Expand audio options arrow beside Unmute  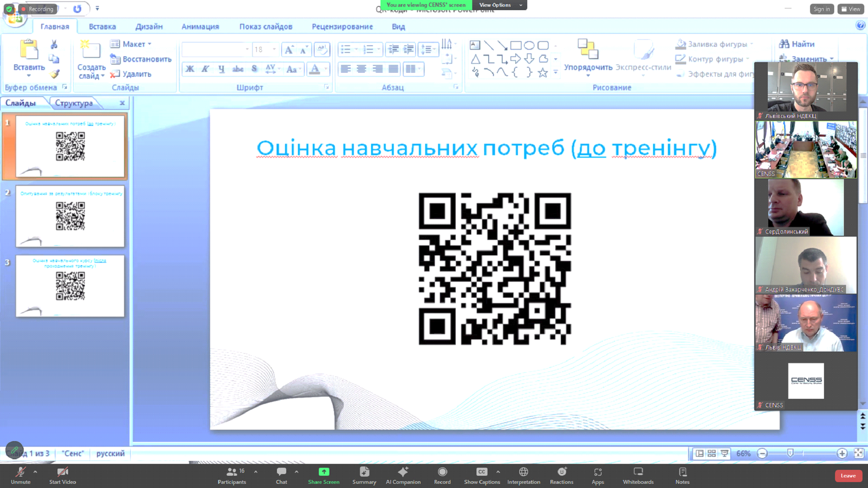click(36, 472)
